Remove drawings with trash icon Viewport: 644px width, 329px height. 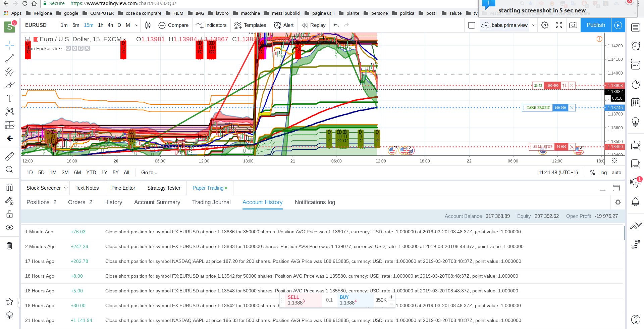(x=9, y=246)
